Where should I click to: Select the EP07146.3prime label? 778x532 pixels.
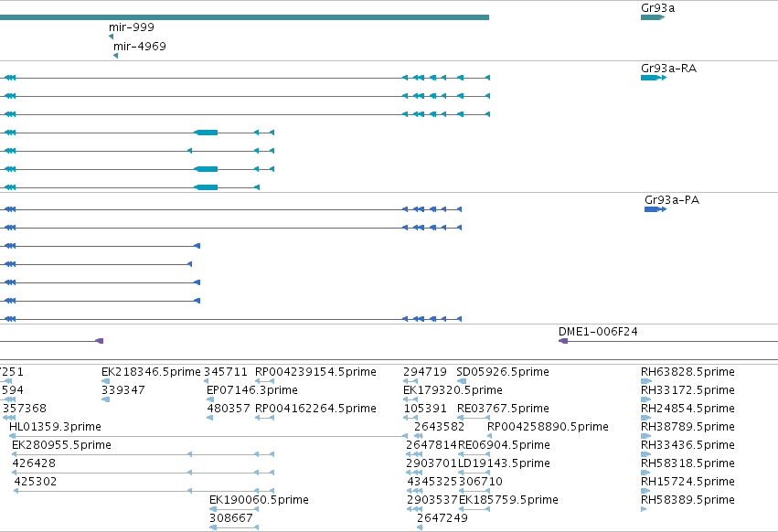(252, 390)
